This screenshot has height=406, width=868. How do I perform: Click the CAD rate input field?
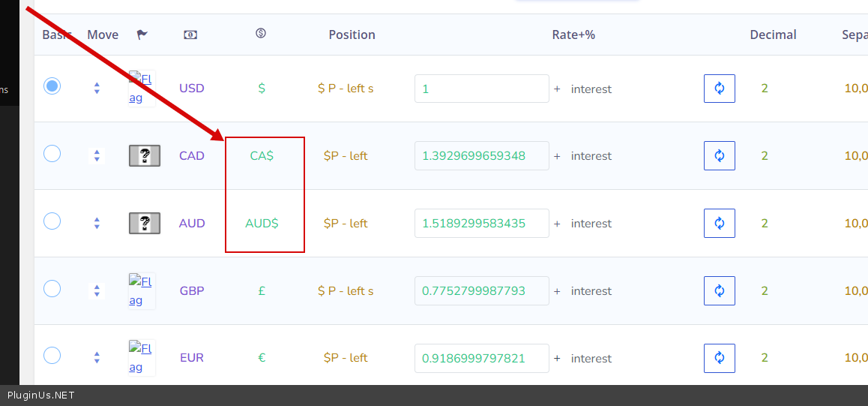tap(481, 156)
